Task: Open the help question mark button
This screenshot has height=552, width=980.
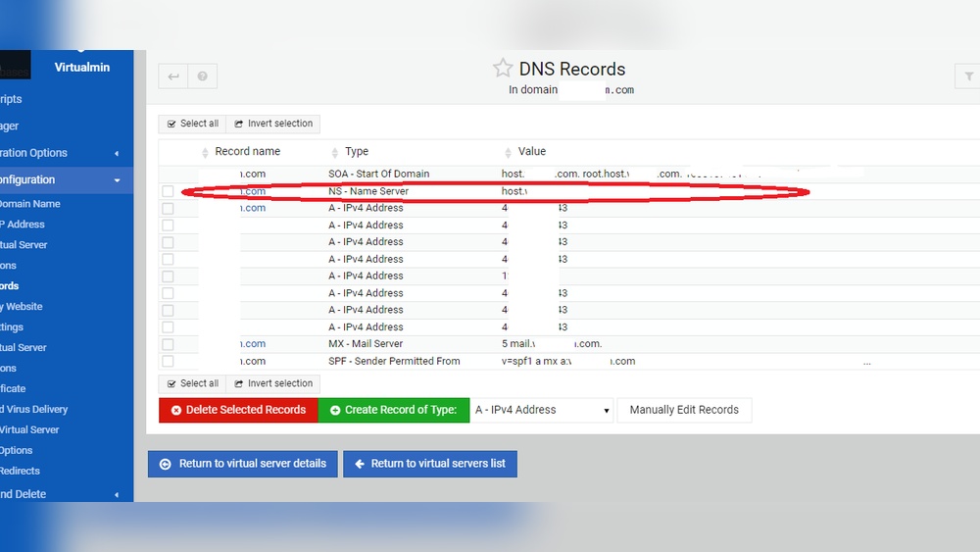Action: [203, 76]
